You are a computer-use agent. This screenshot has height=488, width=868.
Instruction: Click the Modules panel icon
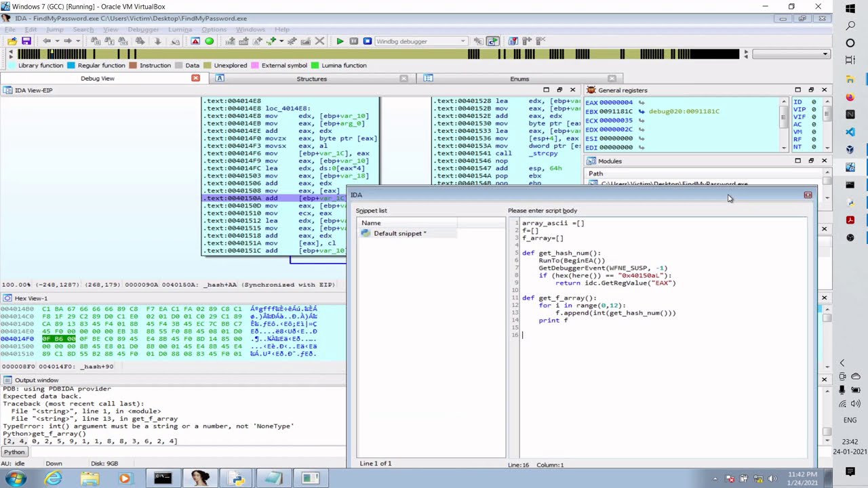point(591,161)
